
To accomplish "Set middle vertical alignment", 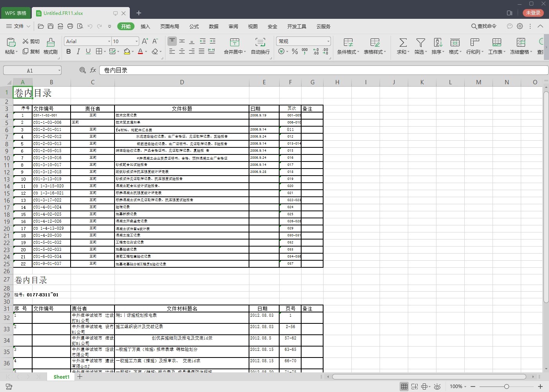I will 182,41.
